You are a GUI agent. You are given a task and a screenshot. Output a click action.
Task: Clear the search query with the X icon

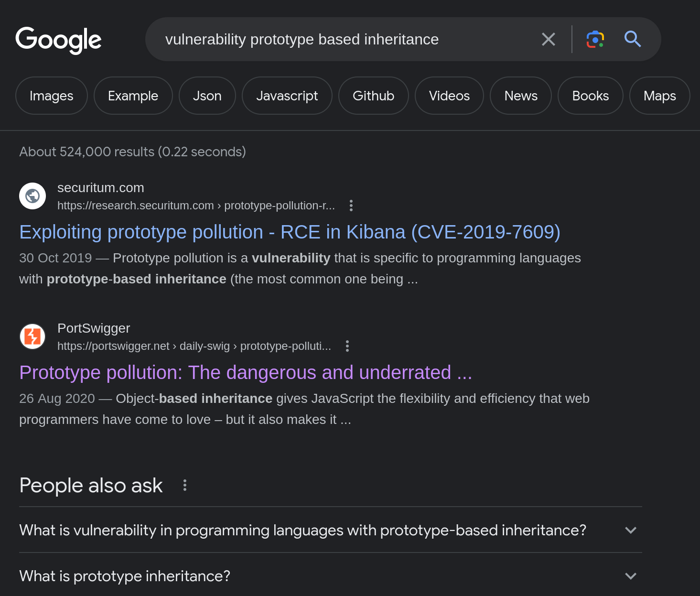tap(549, 39)
